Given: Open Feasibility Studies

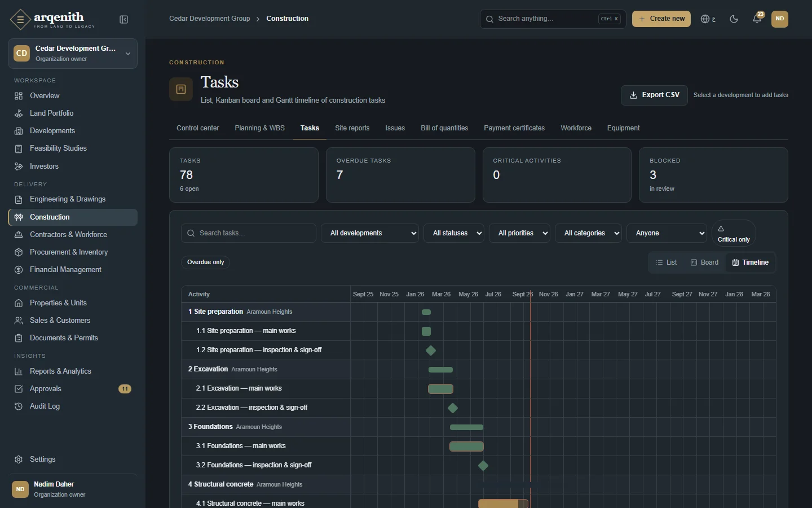Looking at the screenshot, I should point(73,148).
